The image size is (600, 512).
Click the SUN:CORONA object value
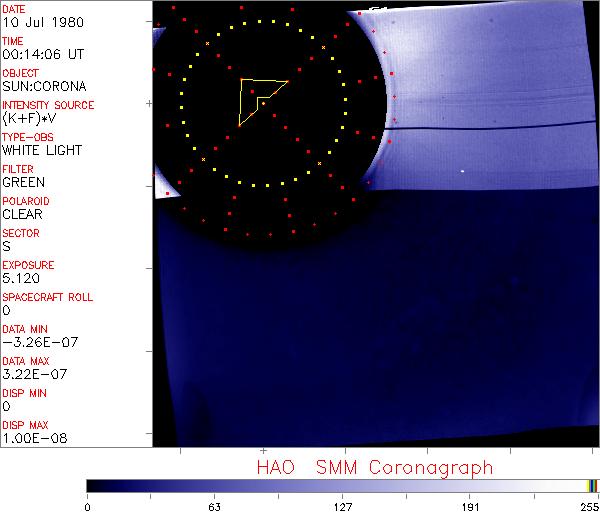pos(43,86)
